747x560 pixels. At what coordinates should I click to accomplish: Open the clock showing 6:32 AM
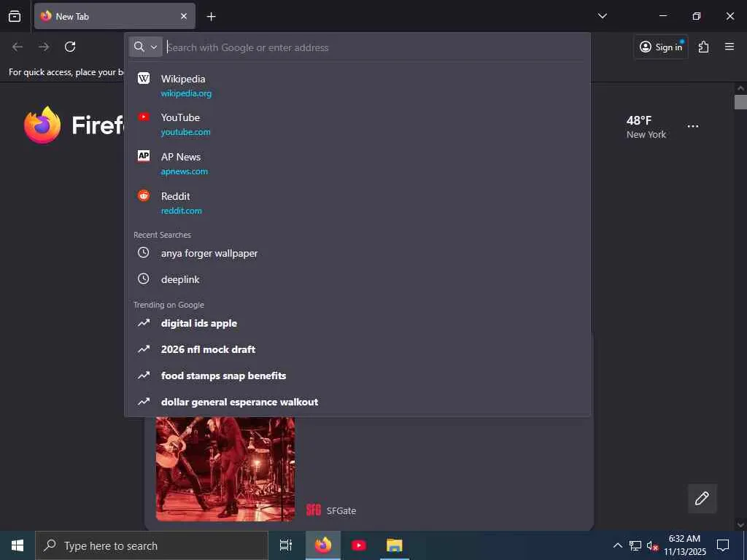684,545
